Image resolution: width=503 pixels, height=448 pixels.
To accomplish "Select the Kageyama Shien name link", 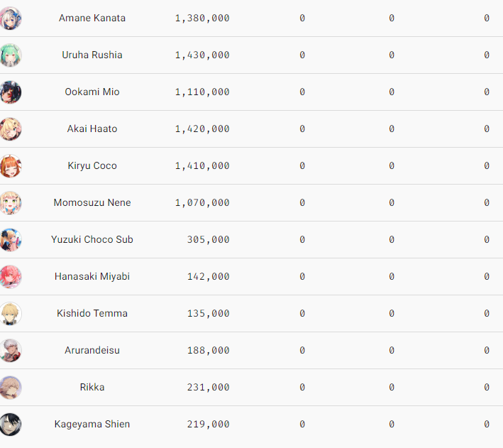I will click(x=92, y=425).
